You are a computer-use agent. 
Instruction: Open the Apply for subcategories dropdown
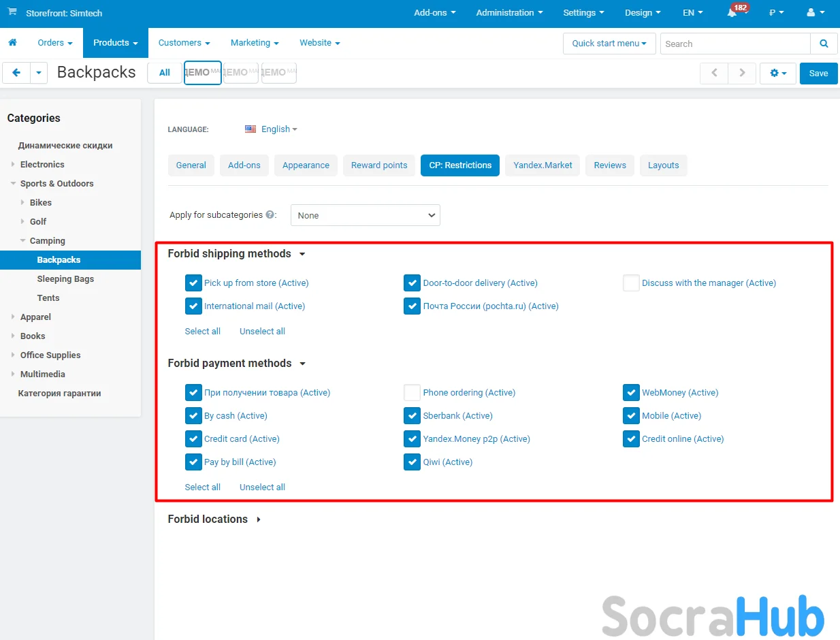click(x=366, y=215)
